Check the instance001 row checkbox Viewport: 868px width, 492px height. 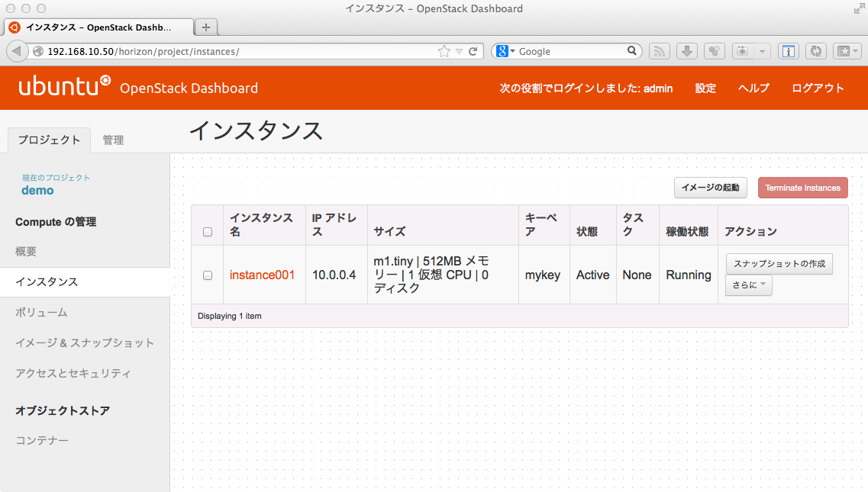[x=208, y=275]
